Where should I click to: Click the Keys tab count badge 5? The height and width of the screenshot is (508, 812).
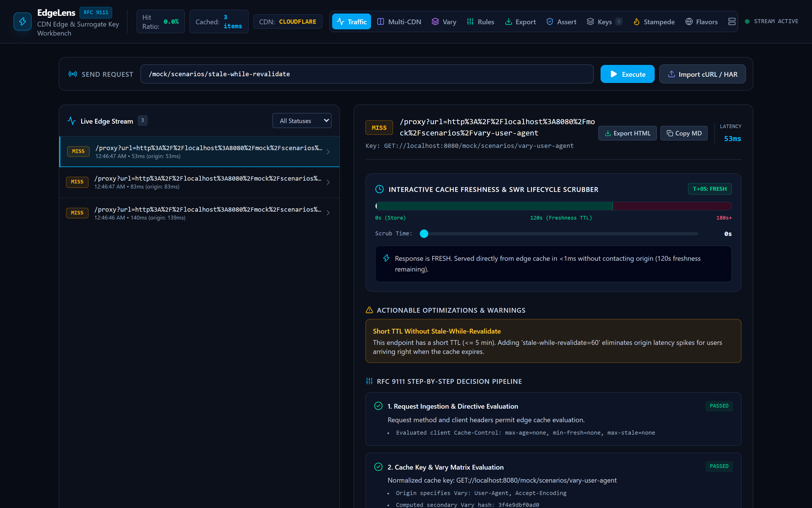point(619,21)
